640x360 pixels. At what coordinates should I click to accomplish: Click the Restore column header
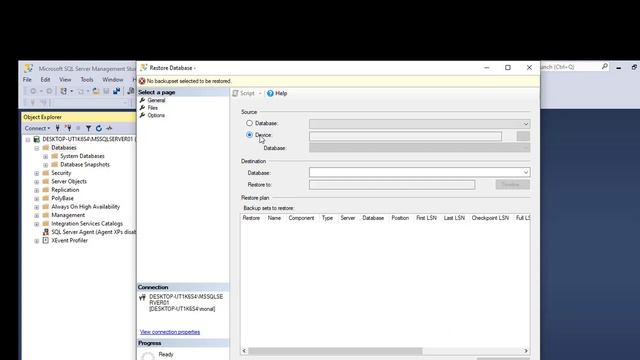point(251,218)
